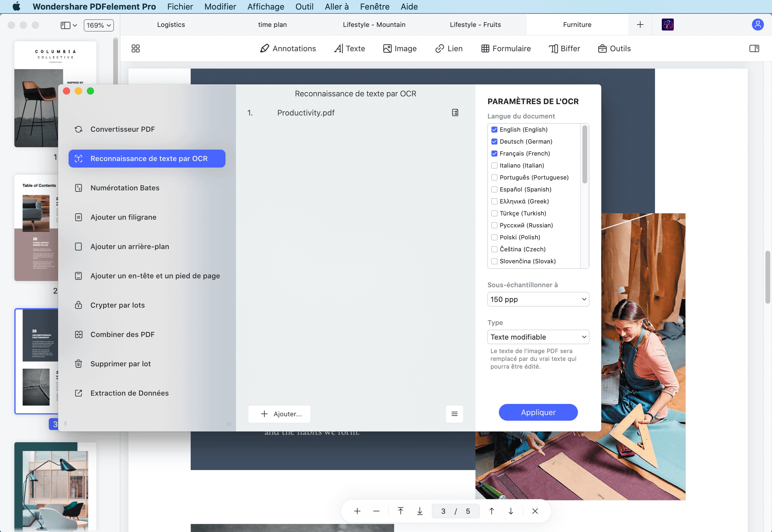
Task: Enable Italiano (Italian) language
Action: 494,165
